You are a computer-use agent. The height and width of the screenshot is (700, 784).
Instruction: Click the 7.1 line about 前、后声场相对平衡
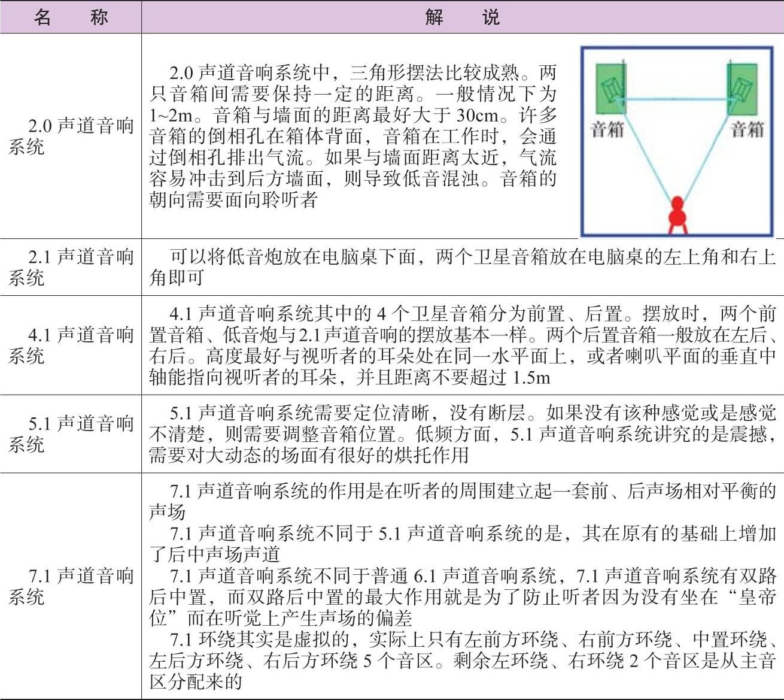(473, 491)
